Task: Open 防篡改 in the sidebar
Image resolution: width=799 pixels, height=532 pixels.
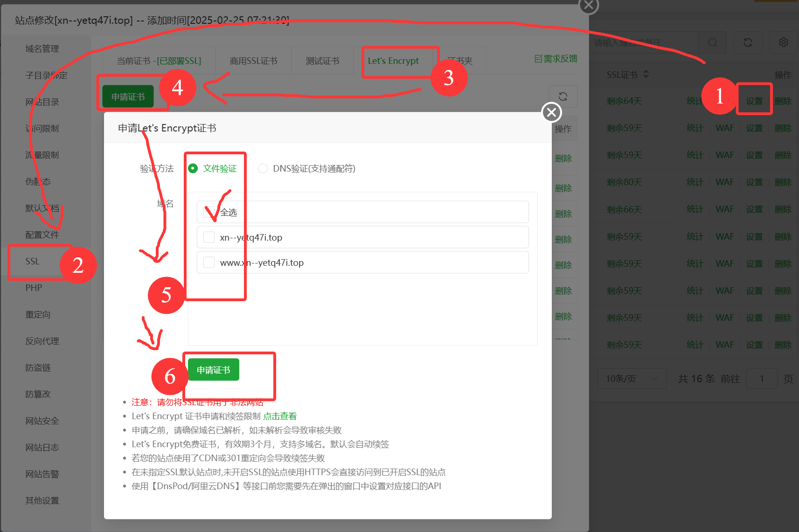Action: click(x=38, y=394)
